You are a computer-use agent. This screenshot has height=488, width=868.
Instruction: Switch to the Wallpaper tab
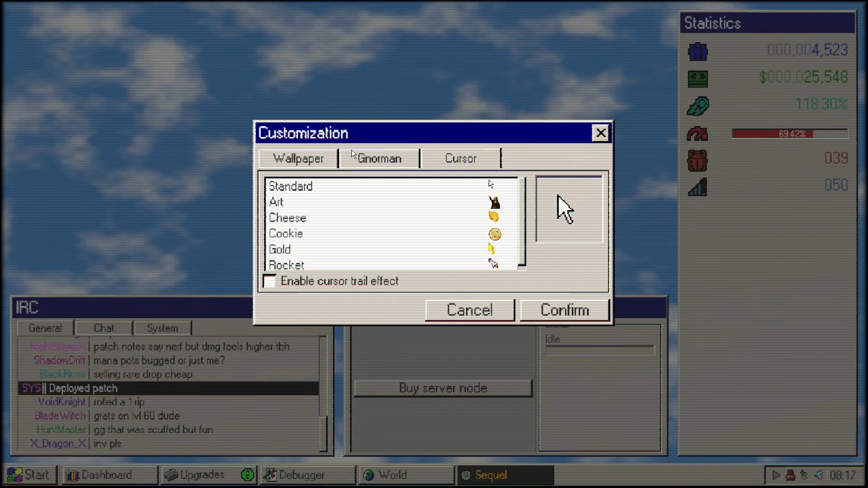[298, 159]
